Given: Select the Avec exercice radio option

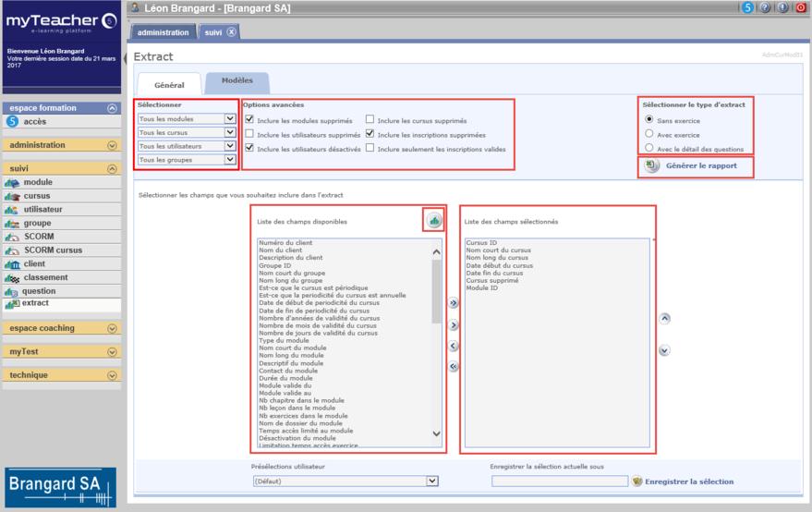Looking at the screenshot, I should coord(649,134).
